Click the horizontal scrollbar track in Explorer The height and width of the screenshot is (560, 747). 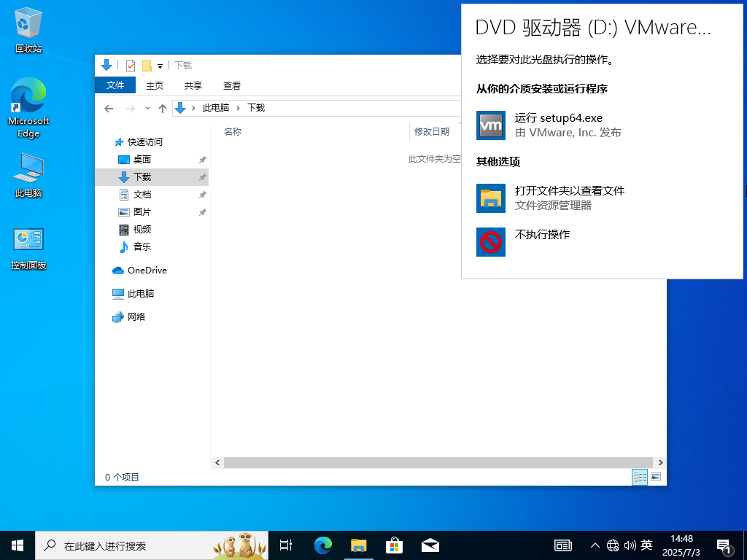tap(438, 462)
